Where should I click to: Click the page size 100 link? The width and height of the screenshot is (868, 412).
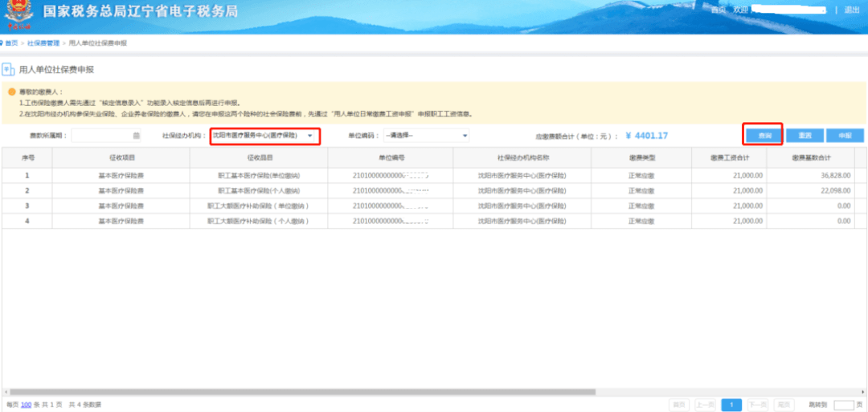[x=26, y=405]
